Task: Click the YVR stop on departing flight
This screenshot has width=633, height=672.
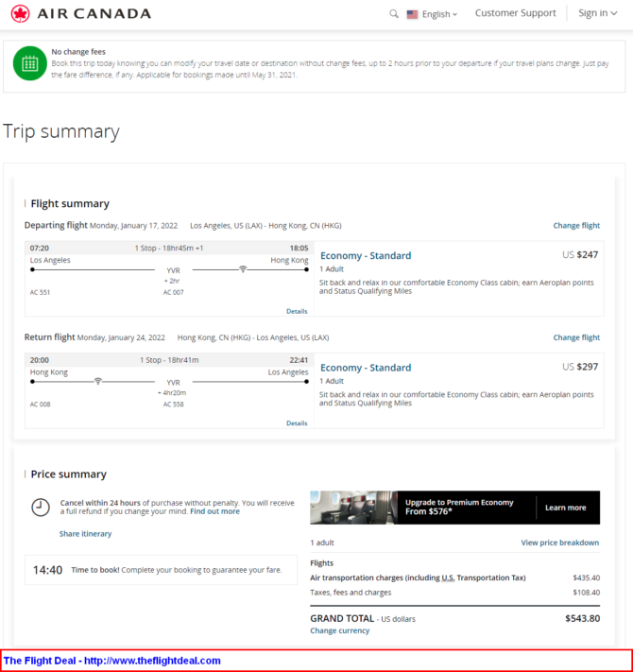Action: (x=173, y=270)
